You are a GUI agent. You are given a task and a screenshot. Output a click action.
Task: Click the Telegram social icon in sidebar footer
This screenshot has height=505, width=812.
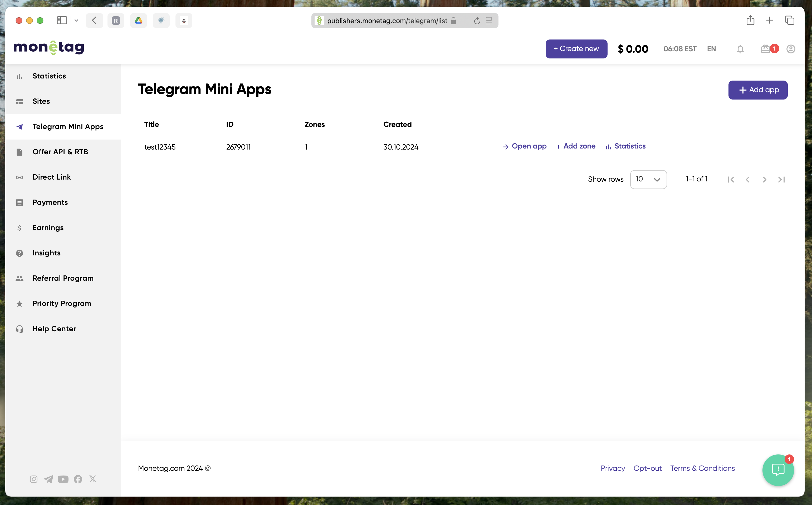point(48,479)
